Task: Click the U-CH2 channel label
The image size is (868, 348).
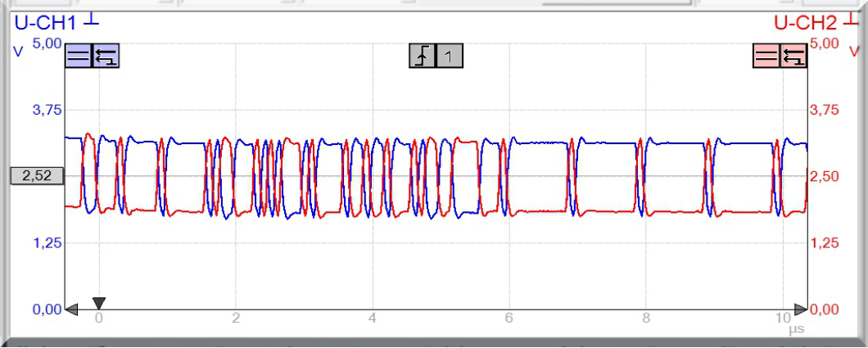Action: [808, 23]
